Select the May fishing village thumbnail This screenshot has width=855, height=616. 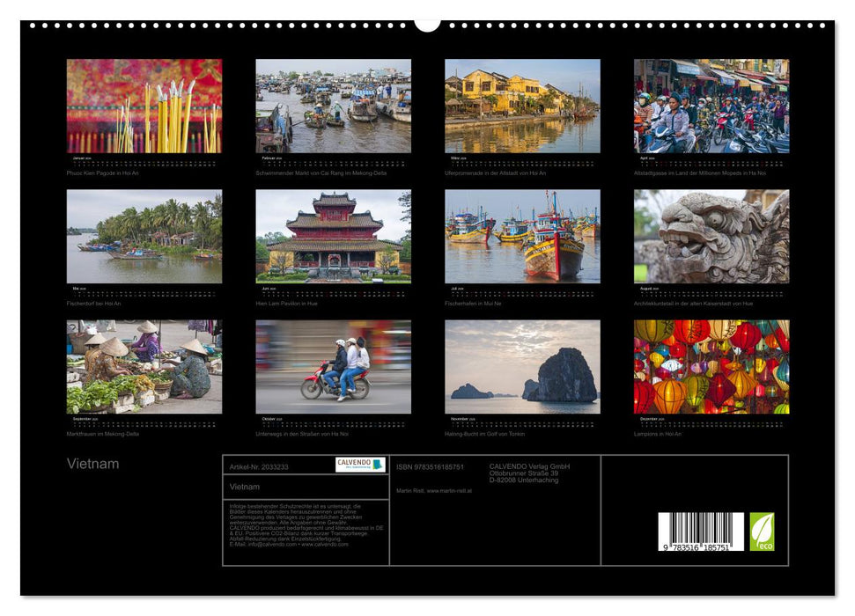[x=144, y=239]
